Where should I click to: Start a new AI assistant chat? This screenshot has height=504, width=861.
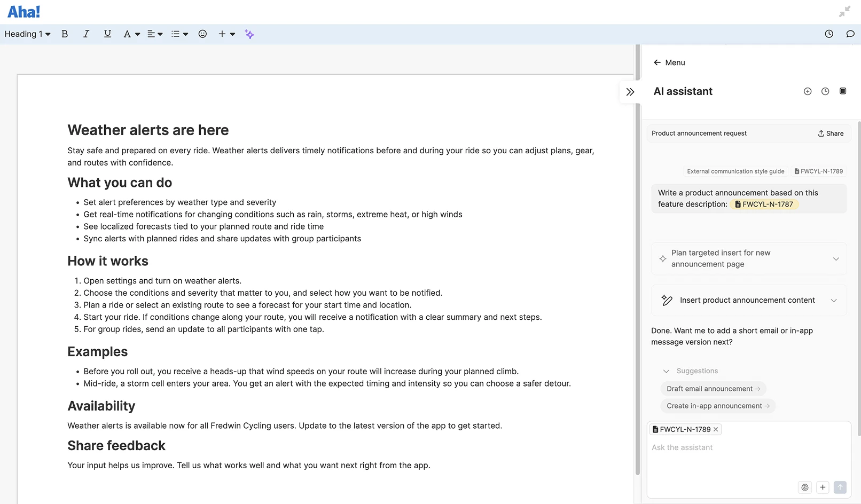click(x=807, y=91)
